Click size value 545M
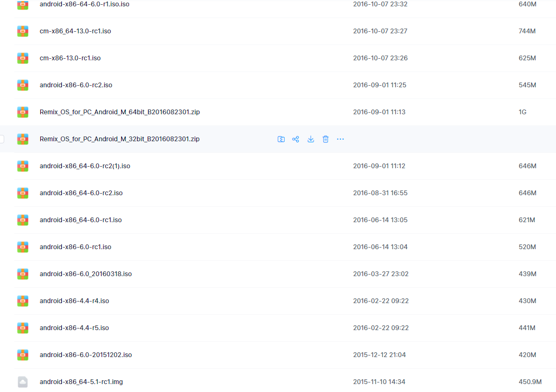The image size is (556, 392). click(x=527, y=85)
